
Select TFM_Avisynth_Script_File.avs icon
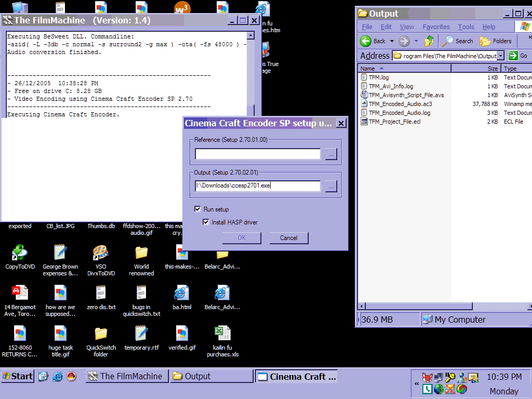click(x=364, y=95)
